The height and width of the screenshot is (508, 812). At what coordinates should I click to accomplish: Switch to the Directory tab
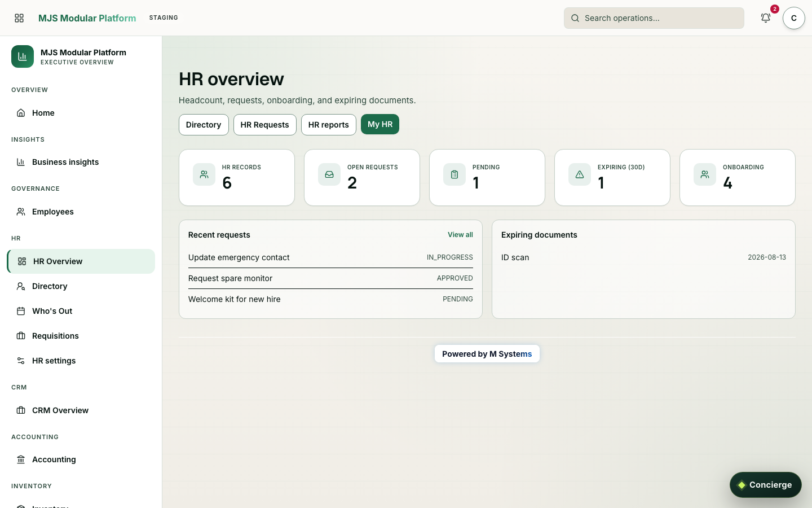click(x=204, y=125)
